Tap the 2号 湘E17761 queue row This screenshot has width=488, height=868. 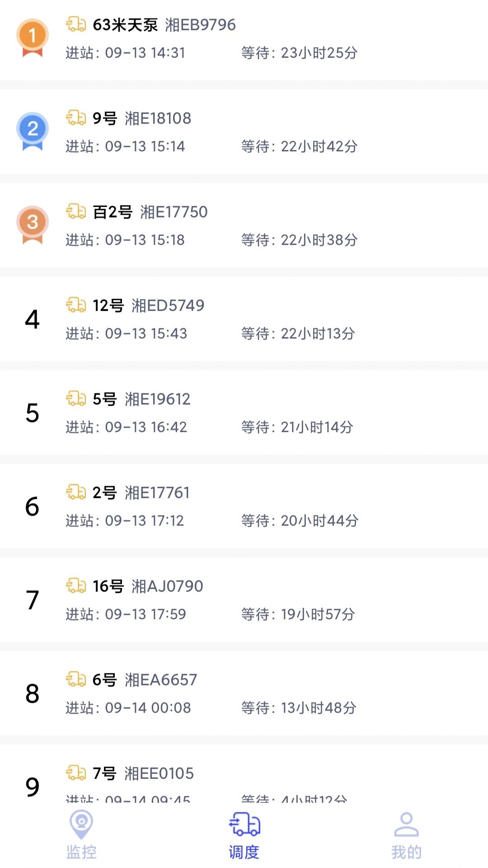coord(244,506)
